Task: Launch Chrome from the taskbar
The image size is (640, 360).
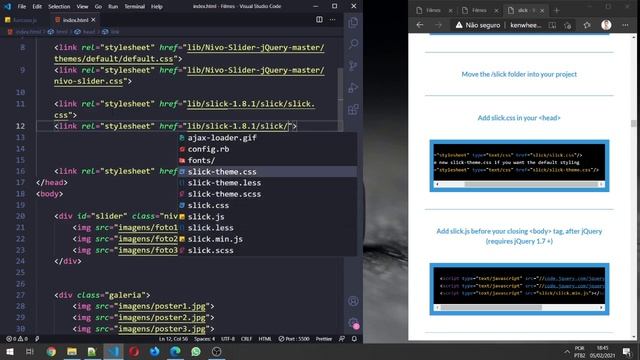Action: pos(51,351)
